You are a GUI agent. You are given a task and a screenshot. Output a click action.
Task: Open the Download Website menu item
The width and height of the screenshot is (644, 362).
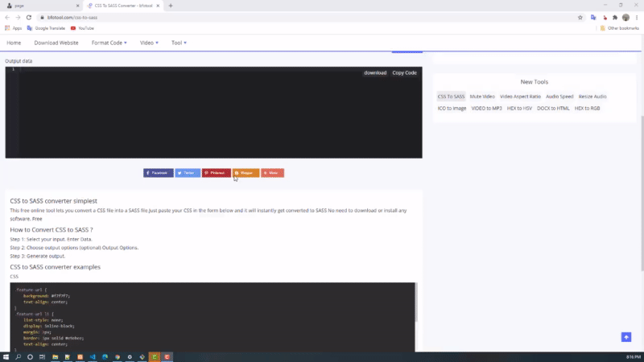click(x=56, y=43)
